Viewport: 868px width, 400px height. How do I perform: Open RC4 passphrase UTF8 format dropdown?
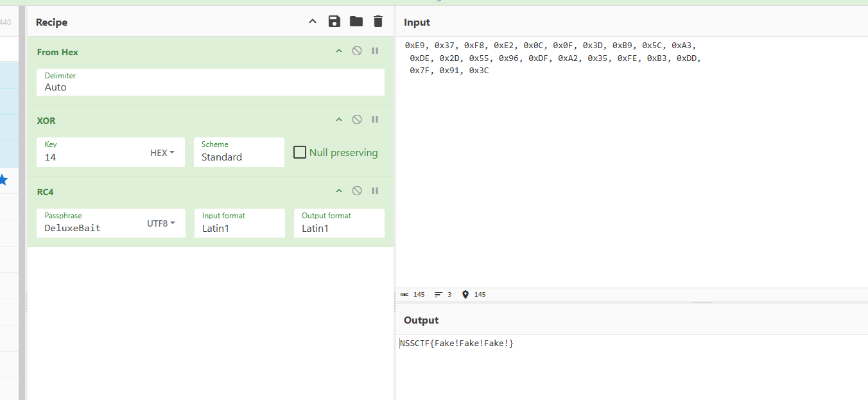point(161,223)
